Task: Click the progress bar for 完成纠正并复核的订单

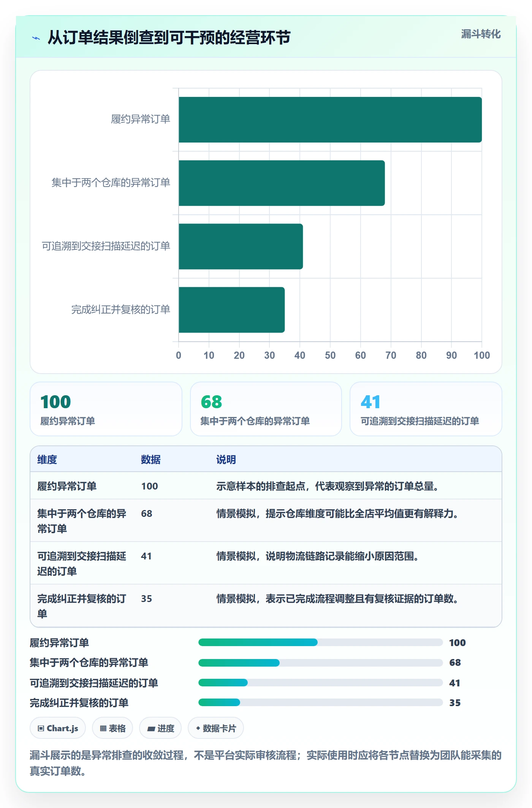Action: pos(320,702)
